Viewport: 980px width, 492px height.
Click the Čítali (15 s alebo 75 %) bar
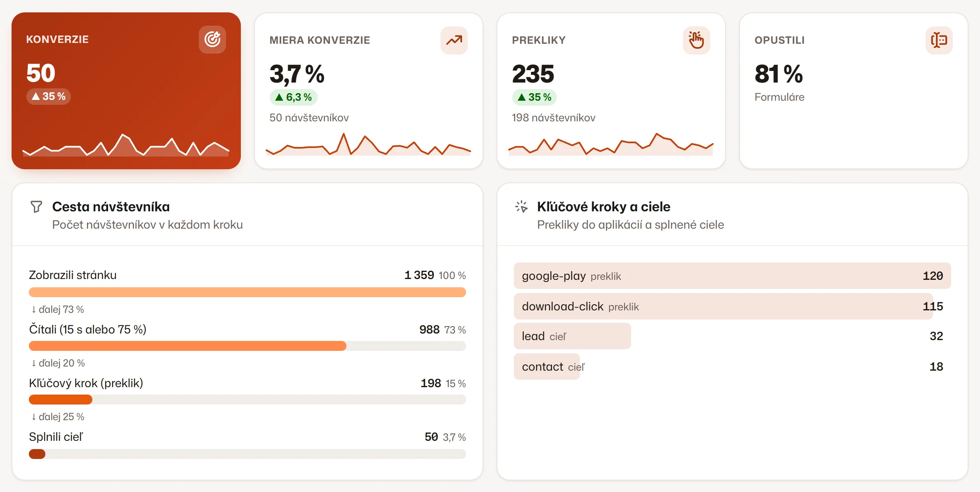247,346
